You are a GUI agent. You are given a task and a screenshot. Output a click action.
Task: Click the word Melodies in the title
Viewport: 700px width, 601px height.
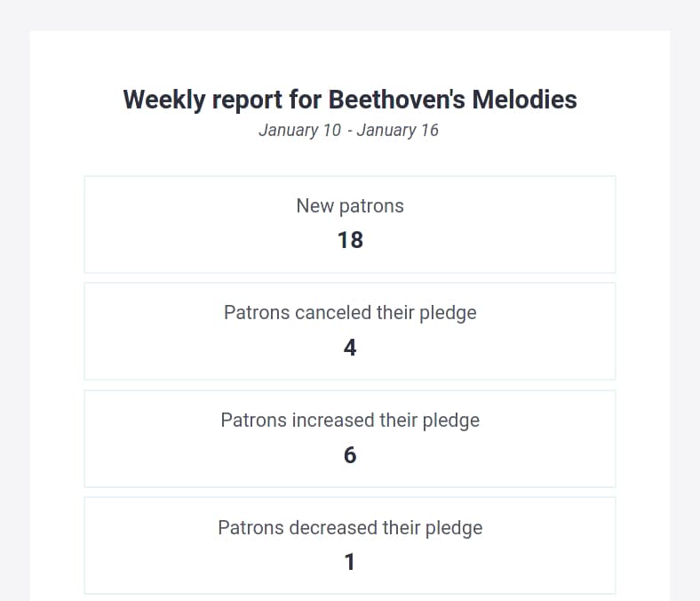coord(524,100)
